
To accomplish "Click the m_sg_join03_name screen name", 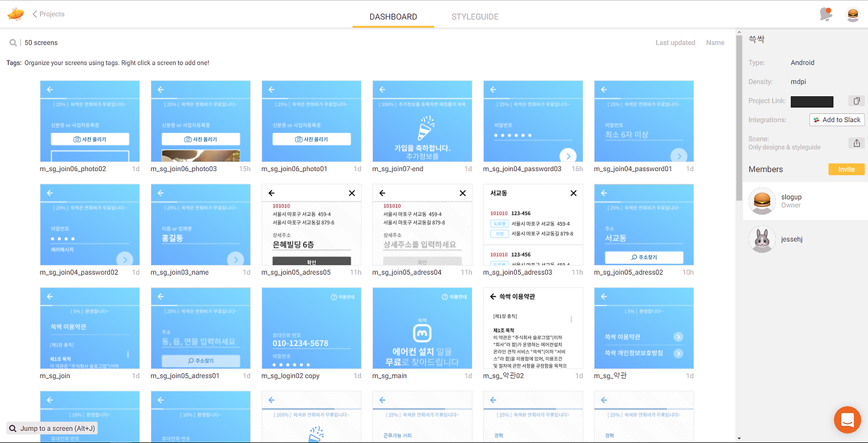I will pyautogui.click(x=180, y=273).
